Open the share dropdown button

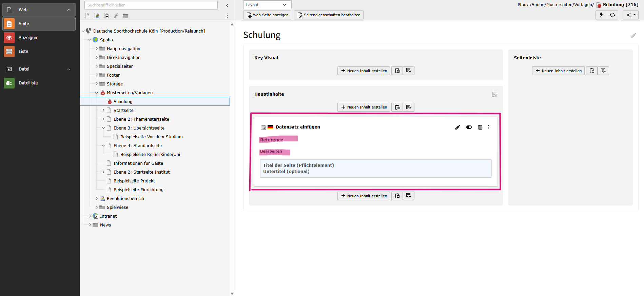pos(630,15)
